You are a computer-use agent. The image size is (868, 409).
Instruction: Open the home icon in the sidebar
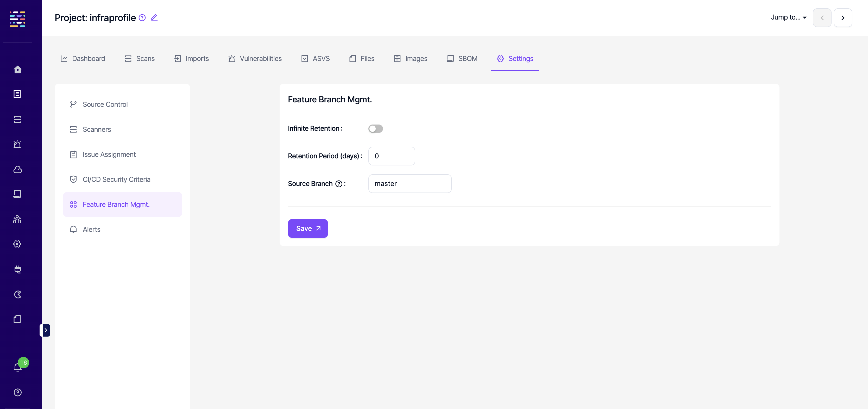(17, 70)
